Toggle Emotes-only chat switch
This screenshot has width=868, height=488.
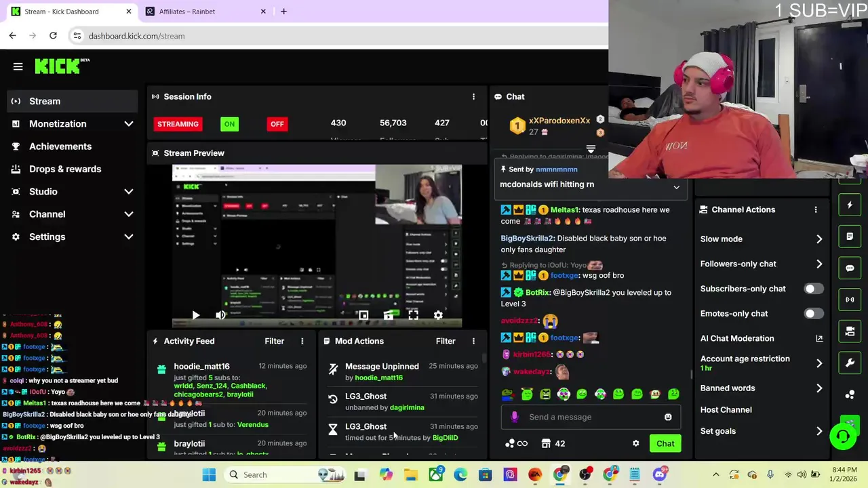coord(813,314)
